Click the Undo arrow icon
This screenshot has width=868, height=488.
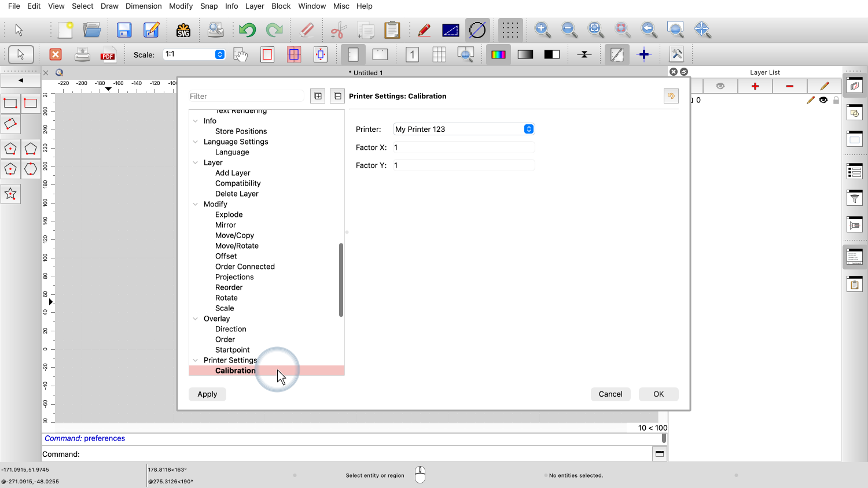click(x=247, y=30)
